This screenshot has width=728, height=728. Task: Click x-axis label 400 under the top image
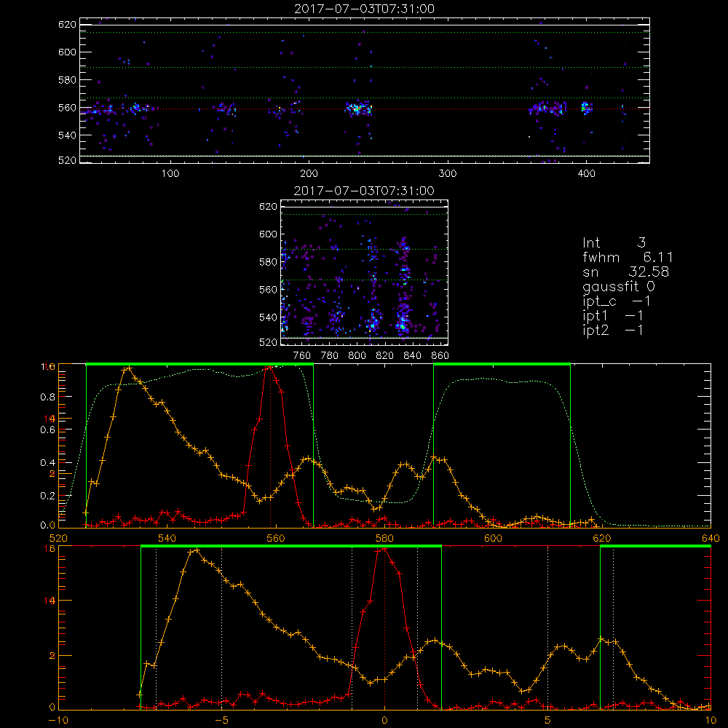[586, 174]
